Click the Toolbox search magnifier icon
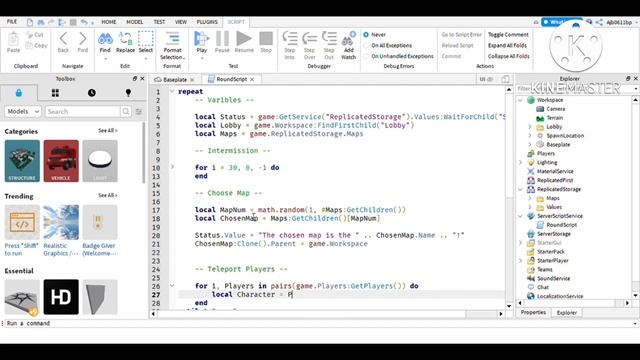The height and width of the screenshot is (360, 640). pos(126,111)
